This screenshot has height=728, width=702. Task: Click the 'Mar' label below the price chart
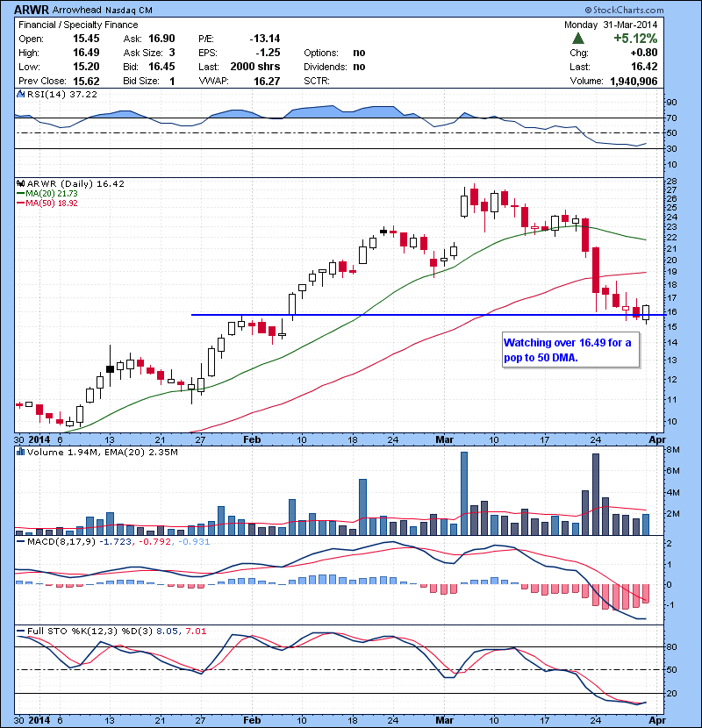[x=444, y=439]
